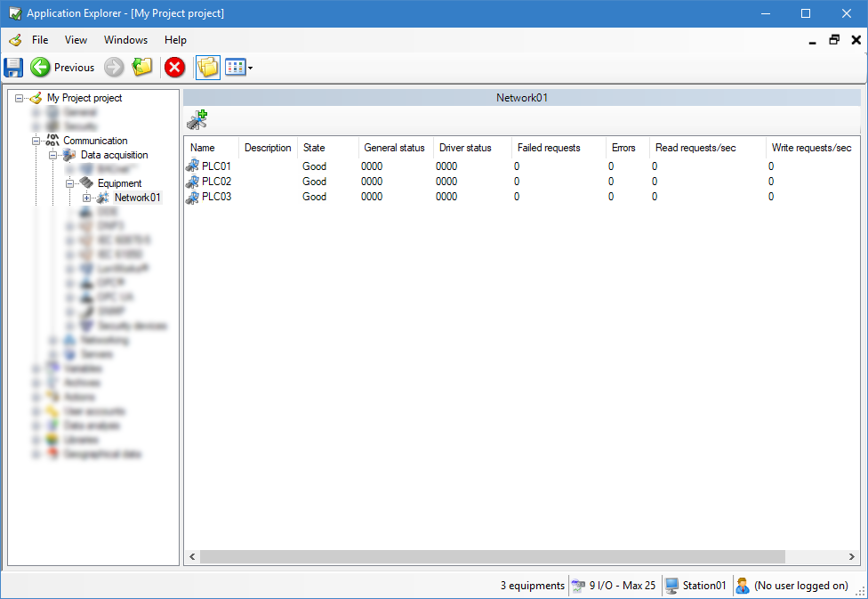Screen dimensions: 868x599
Task: Expand the Network01 tree node
Action: 86,198
